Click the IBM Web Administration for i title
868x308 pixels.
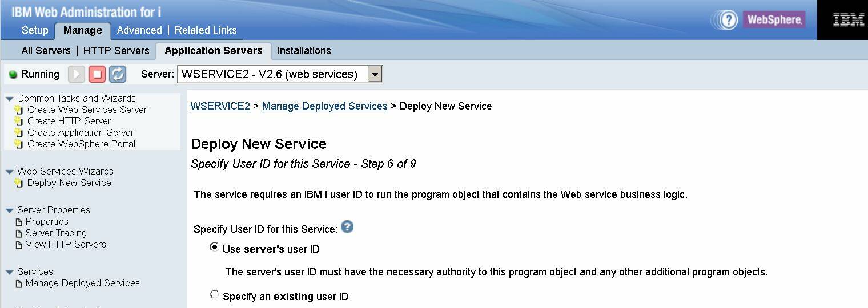click(x=86, y=12)
